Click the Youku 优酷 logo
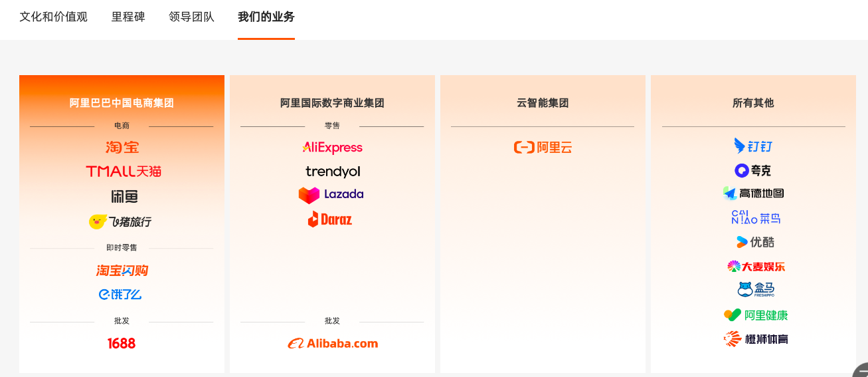The image size is (868, 377). [755, 242]
